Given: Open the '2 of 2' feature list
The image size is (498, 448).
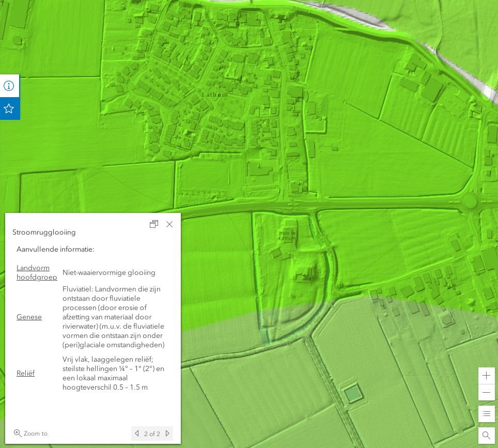Looking at the screenshot, I should pos(152,434).
